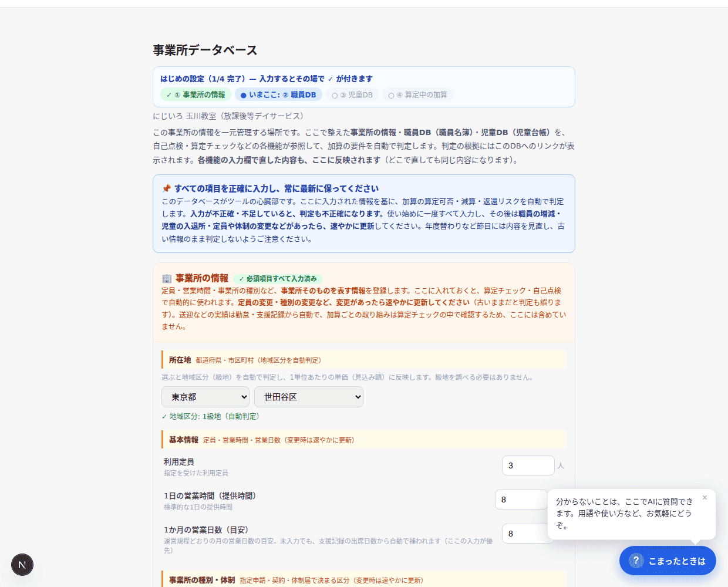The image size is (728, 587).
Task: Click the round N logo icon
Action: tap(22, 565)
